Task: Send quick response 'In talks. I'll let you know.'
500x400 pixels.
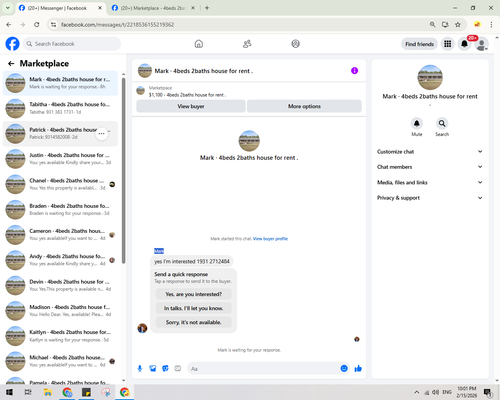Action: (193, 308)
